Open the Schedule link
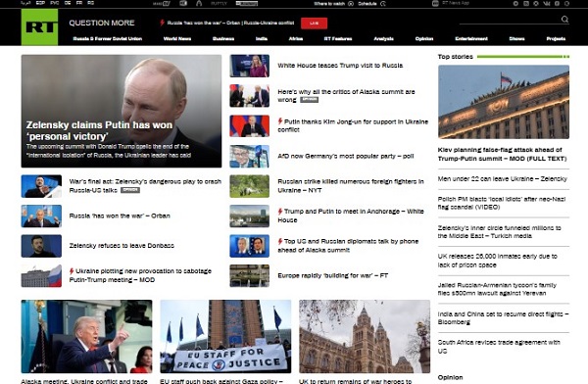Image resolution: width=588 pixels, height=384 pixels. click(371, 3)
